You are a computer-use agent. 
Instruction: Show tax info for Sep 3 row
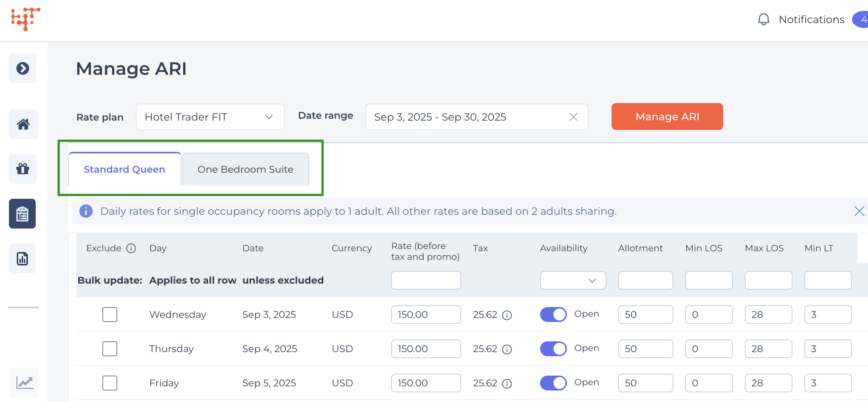507,315
